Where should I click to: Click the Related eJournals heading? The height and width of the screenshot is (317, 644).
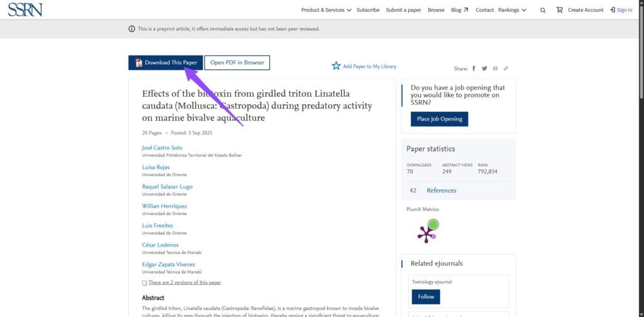436,264
